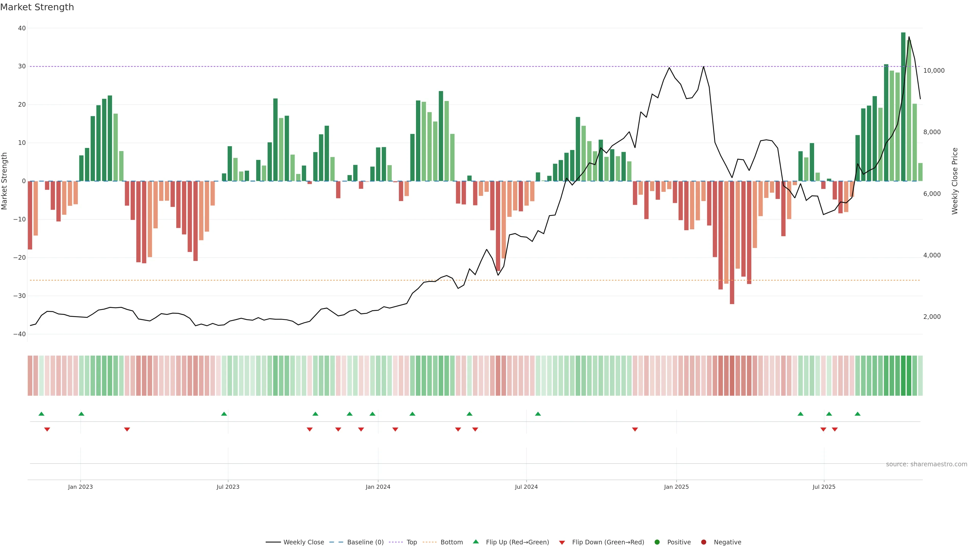This screenshot has height=551, width=980.
Task: Open the source: sharemaestro.com link
Action: [926, 464]
